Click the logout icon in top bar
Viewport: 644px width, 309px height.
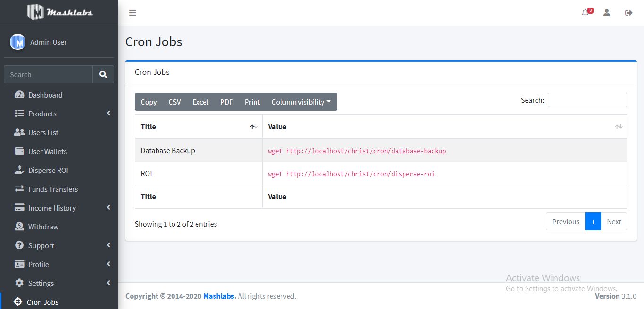coord(628,13)
